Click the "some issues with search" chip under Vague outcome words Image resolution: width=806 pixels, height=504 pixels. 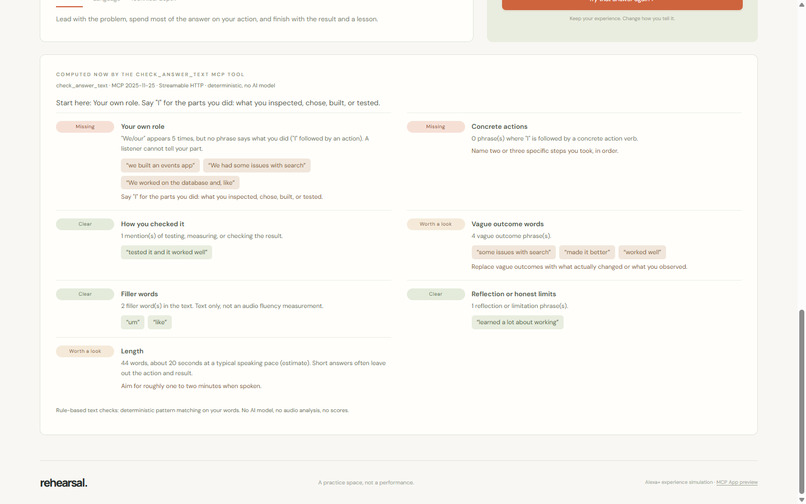(514, 253)
